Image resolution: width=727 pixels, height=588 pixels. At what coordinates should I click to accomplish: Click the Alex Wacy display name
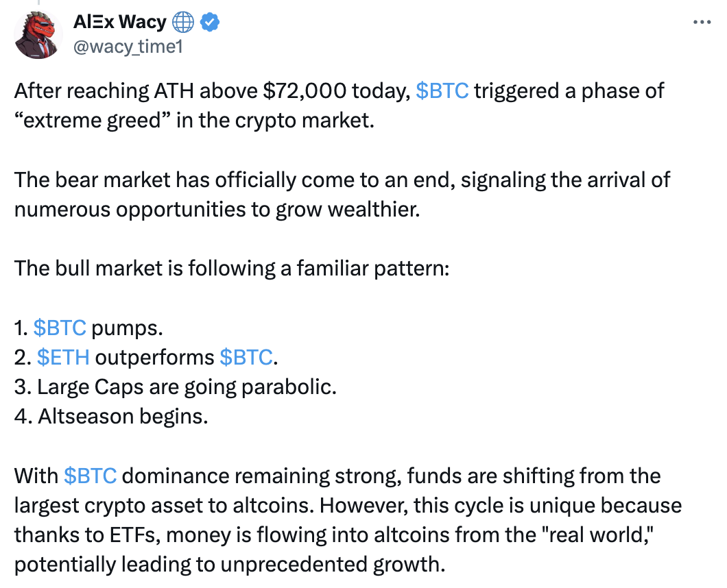click(x=119, y=23)
